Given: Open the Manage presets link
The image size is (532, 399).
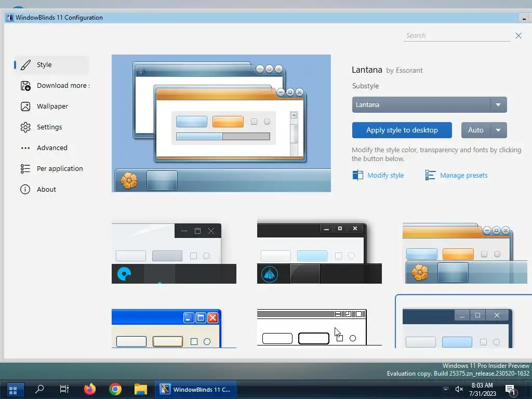Looking at the screenshot, I should [463, 175].
